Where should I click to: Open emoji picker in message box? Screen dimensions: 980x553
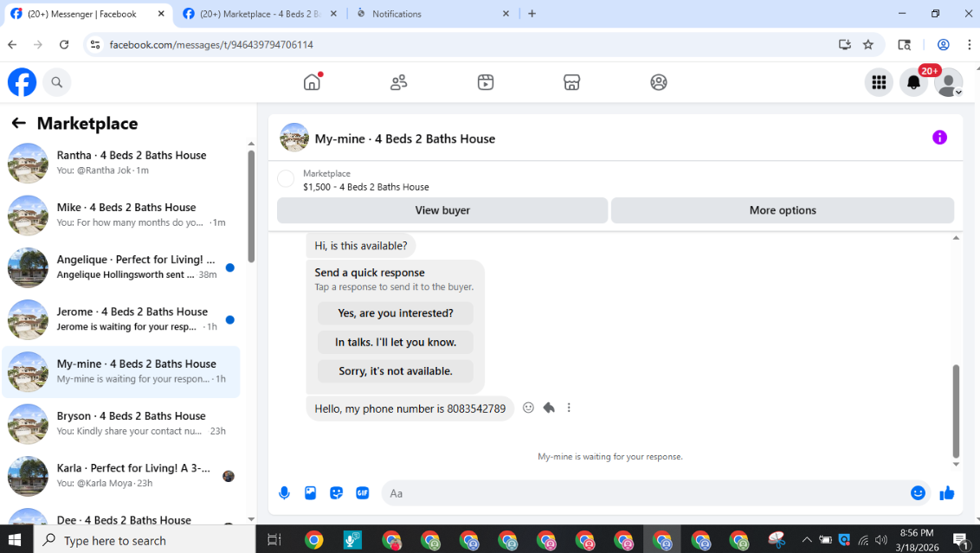[918, 493]
